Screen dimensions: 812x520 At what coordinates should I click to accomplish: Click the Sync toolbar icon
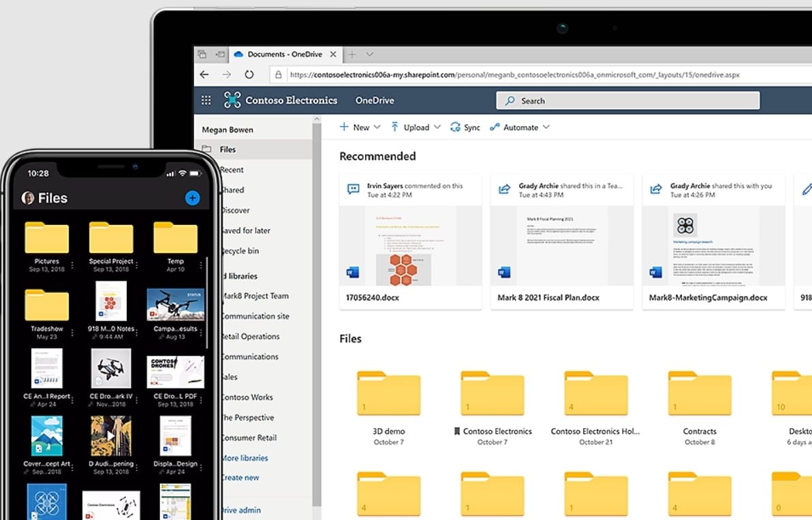pyautogui.click(x=455, y=127)
